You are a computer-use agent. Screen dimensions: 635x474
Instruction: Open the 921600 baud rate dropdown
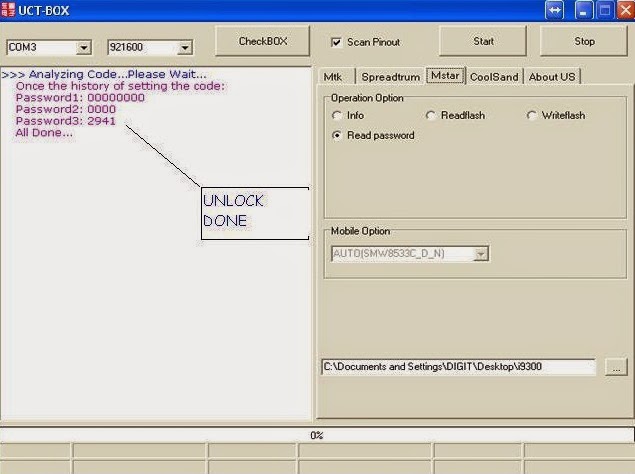click(185, 48)
